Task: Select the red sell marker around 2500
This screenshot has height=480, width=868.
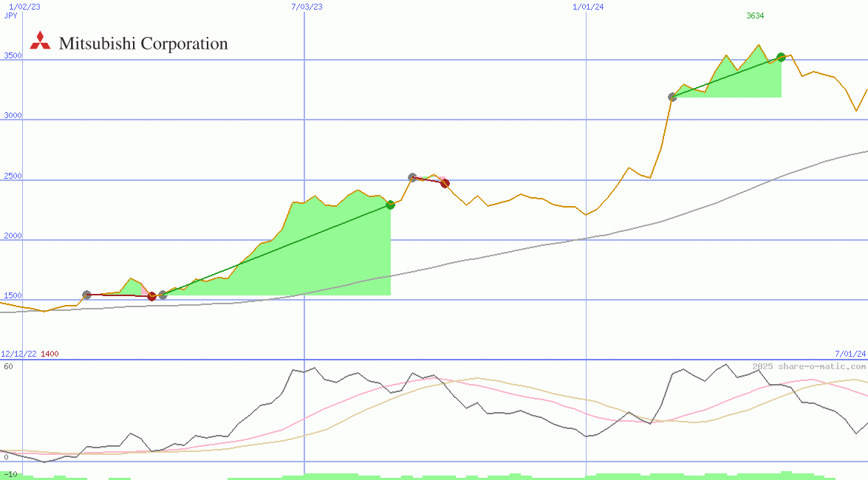Action: point(444,182)
